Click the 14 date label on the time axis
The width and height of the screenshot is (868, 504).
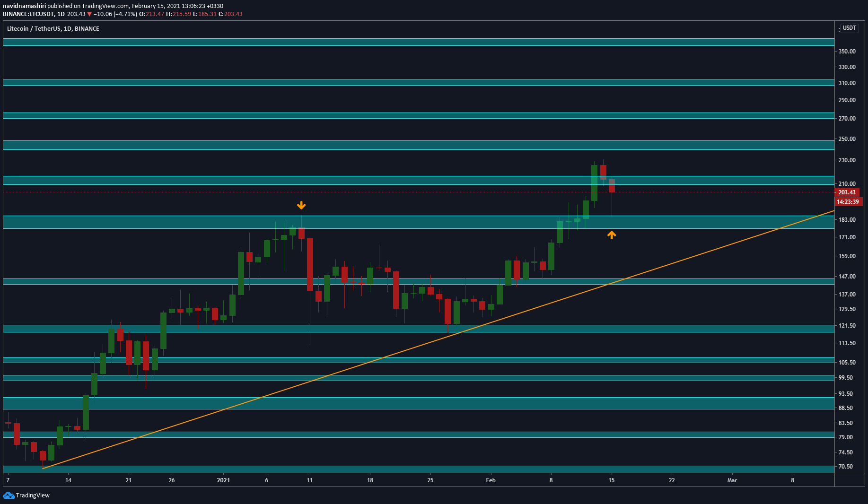coord(68,480)
